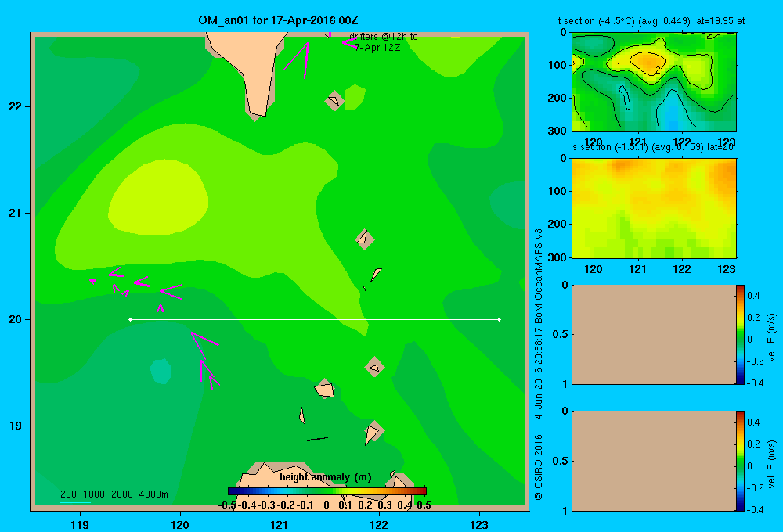Click the upper 'vel. E (m/s)' colorbar
This screenshot has width=783, height=532.
tap(740, 334)
